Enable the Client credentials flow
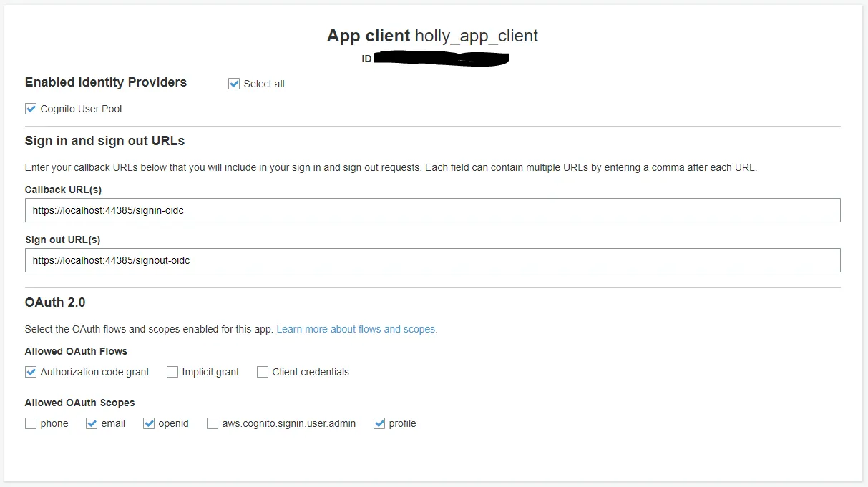Screen dimensions: 868x487 [x=263, y=372]
